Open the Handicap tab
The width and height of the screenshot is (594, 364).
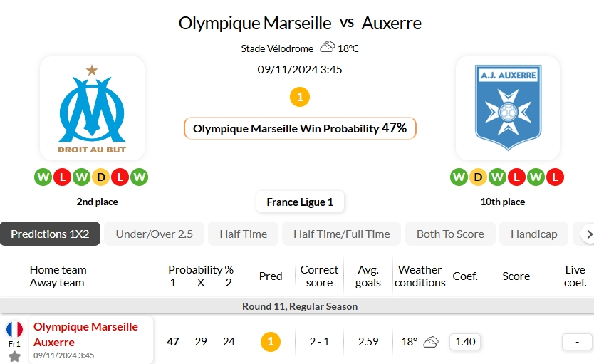point(533,234)
